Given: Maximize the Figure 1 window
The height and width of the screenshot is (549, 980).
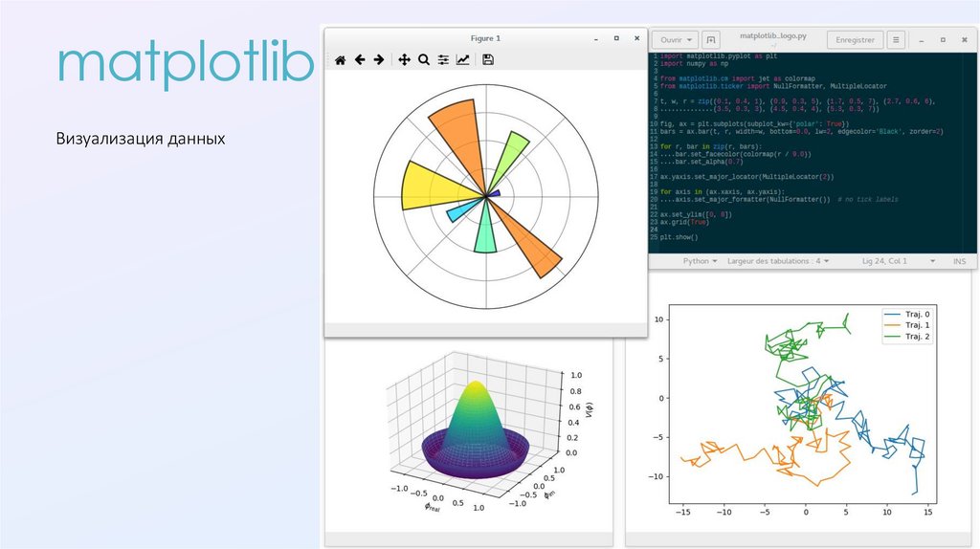Looking at the screenshot, I should coord(616,38).
